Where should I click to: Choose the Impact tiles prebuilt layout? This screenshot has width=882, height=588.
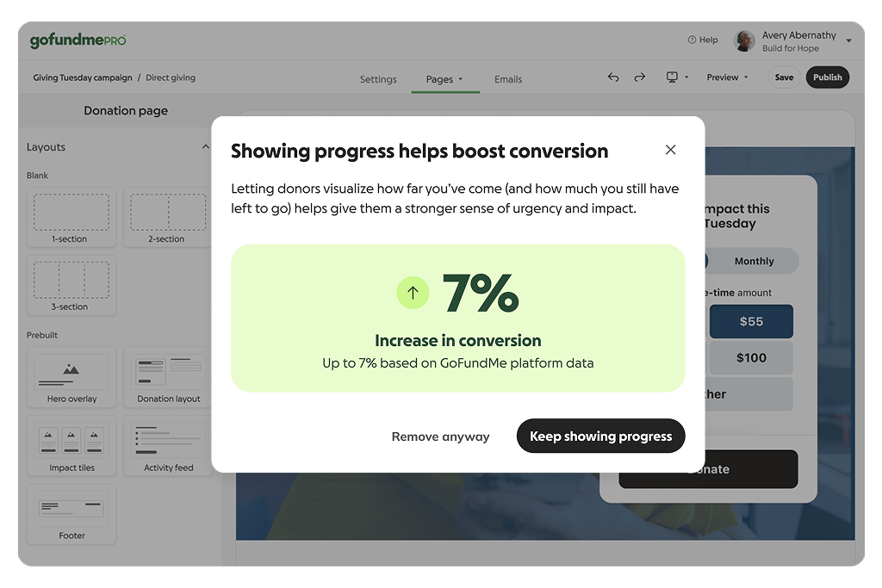pos(71,446)
